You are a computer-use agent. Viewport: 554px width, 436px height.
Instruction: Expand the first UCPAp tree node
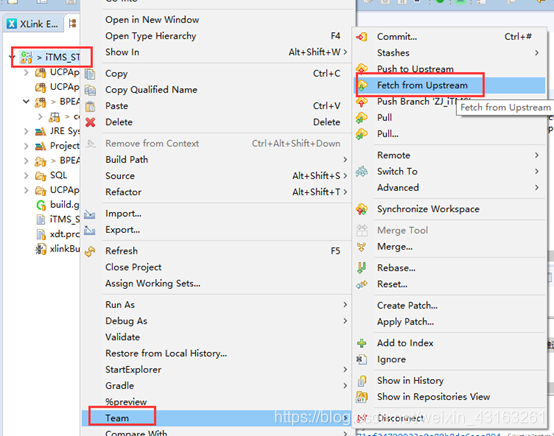26,72
